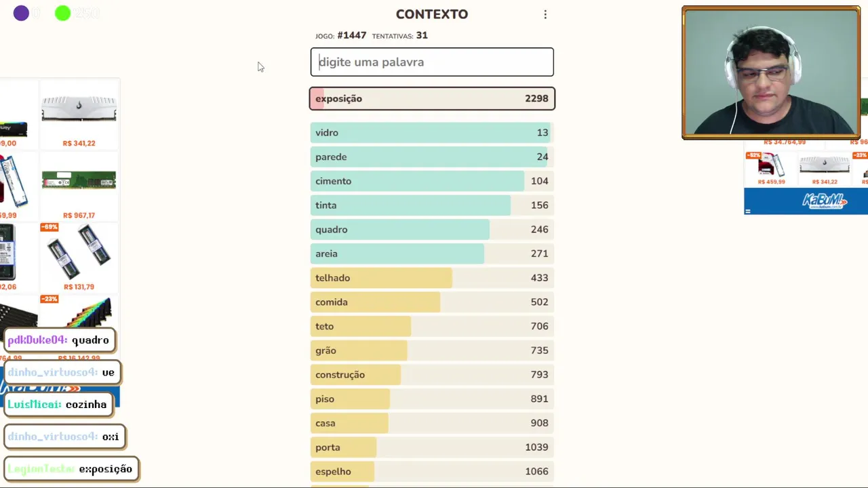Click the green circle counter icon

pos(62,13)
